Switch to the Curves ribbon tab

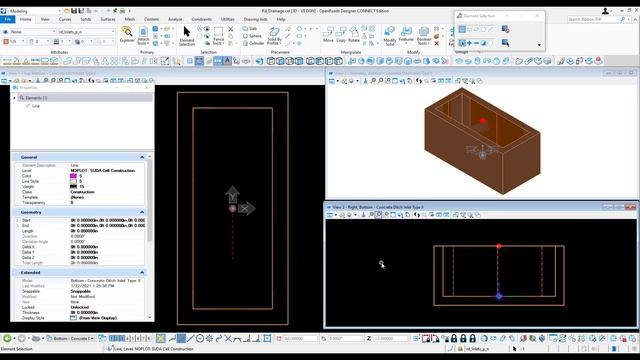coord(65,19)
